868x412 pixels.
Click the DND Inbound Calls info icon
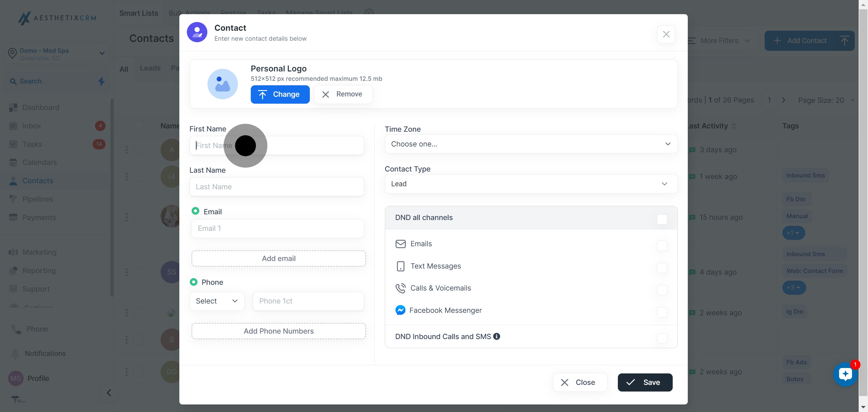tap(496, 336)
